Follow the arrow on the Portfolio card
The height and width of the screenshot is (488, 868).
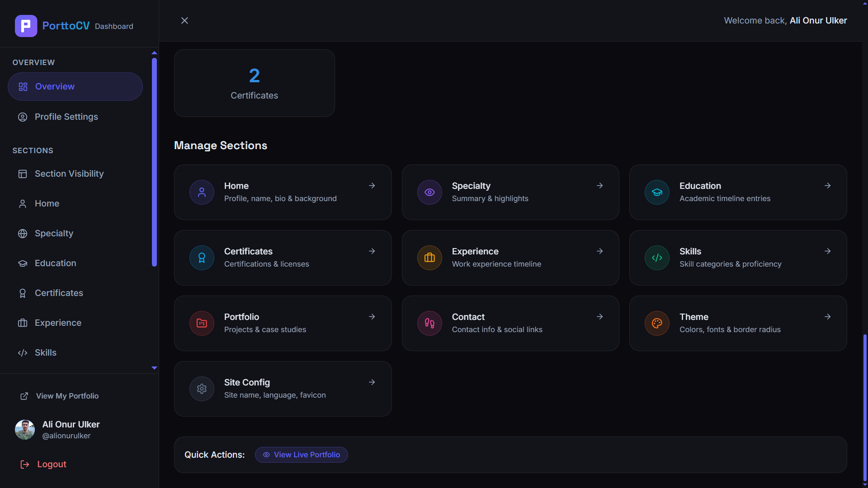[372, 317]
